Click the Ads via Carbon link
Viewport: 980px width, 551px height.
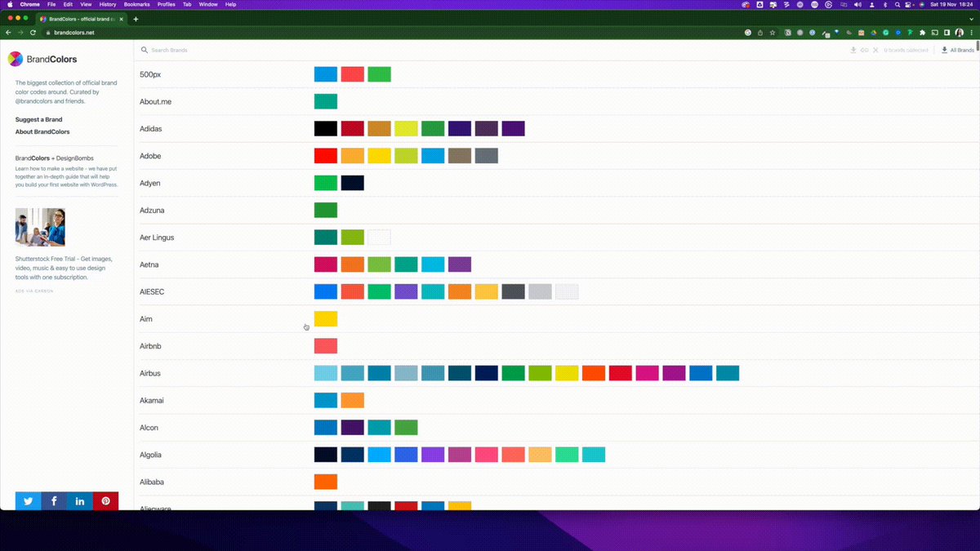click(x=34, y=291)
